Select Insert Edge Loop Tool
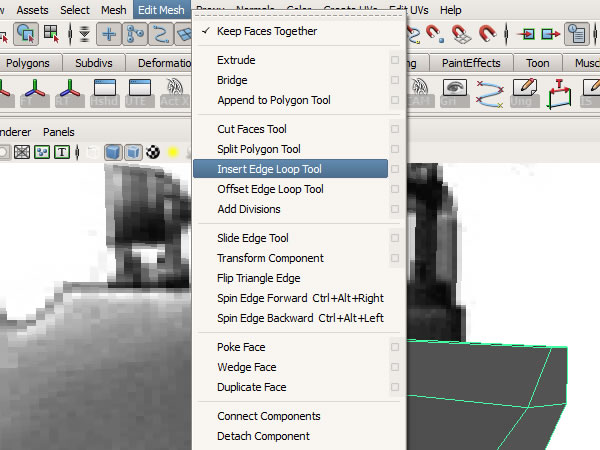Screen dimensions: 600x450 point(291,169)
